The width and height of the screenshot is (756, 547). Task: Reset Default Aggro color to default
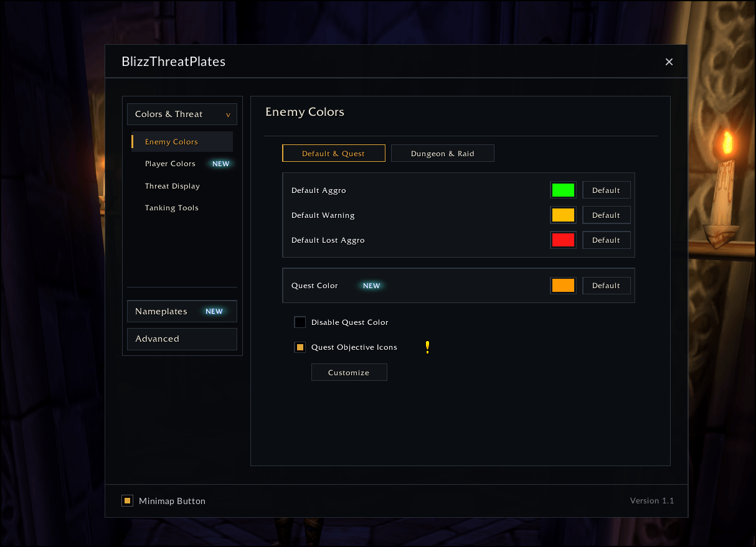coord(606,190)
